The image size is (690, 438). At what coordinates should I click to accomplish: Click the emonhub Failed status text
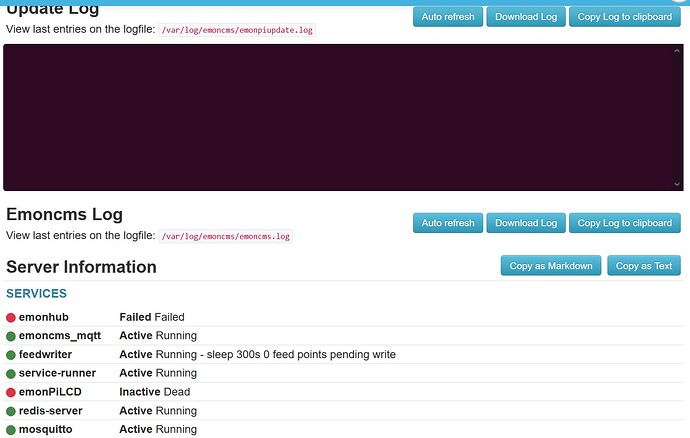152,317
